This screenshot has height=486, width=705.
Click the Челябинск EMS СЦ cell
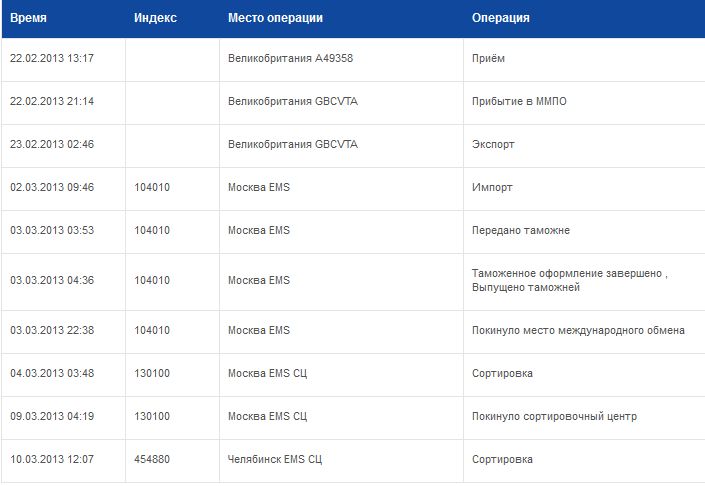pos(275,459)
